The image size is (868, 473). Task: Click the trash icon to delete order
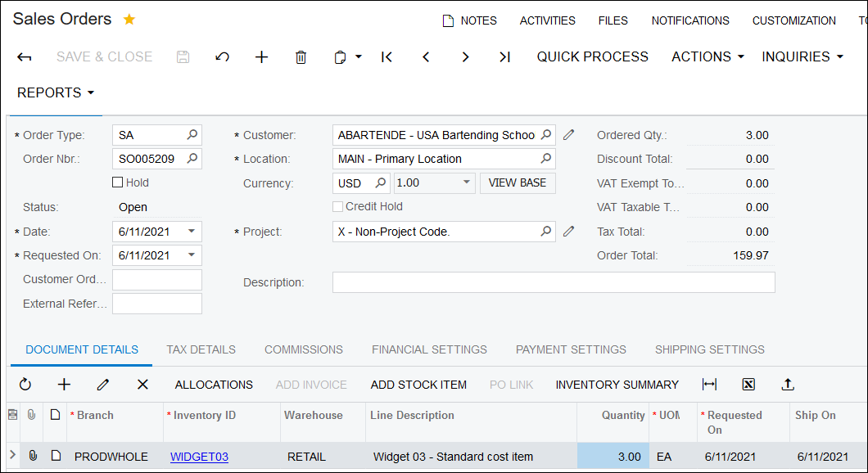point(301,57)
